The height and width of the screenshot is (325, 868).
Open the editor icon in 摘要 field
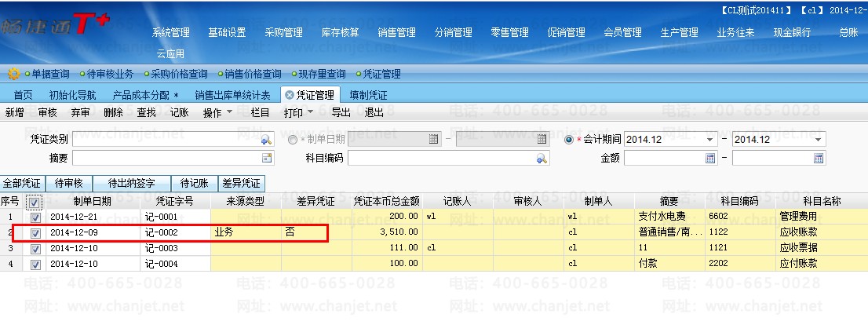pyautogui.click(x=266, y=159)
